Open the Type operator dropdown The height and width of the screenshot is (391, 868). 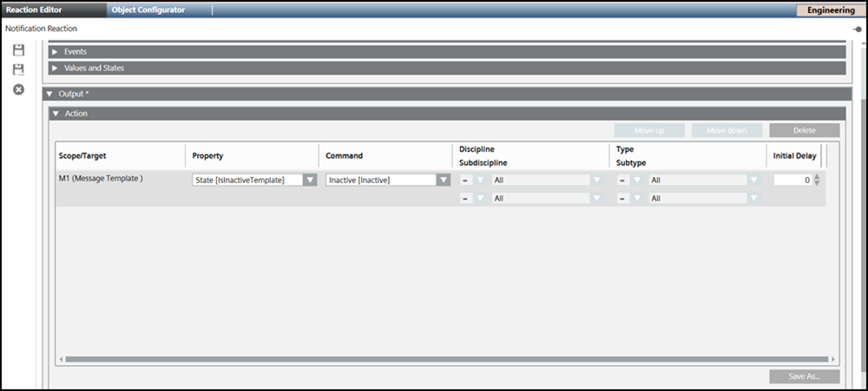click(636, 180)
